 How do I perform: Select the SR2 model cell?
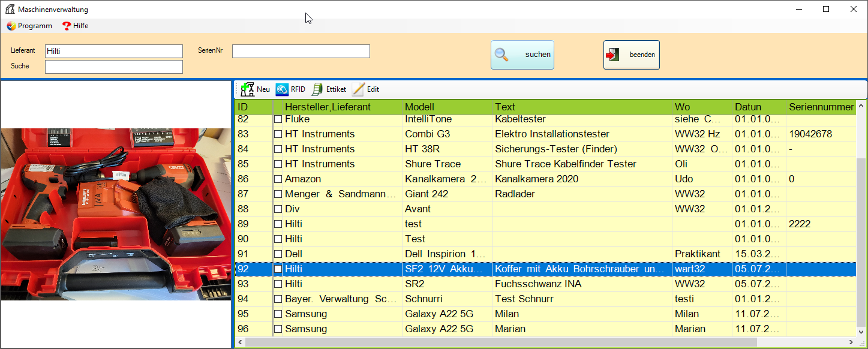click(x=447, y=284)
